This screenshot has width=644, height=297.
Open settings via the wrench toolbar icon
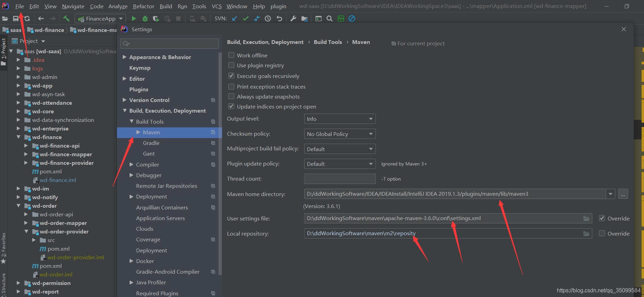pyautogui.click(x=293, y=19)
